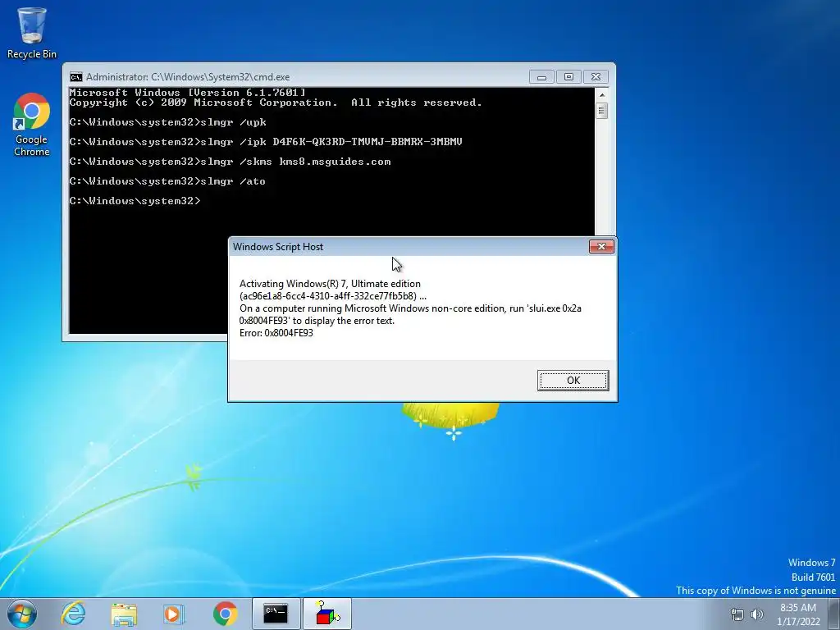This screenshot has width=840, height=630.
Task: Open the network tray icon
Action: [x=737, y=614]
